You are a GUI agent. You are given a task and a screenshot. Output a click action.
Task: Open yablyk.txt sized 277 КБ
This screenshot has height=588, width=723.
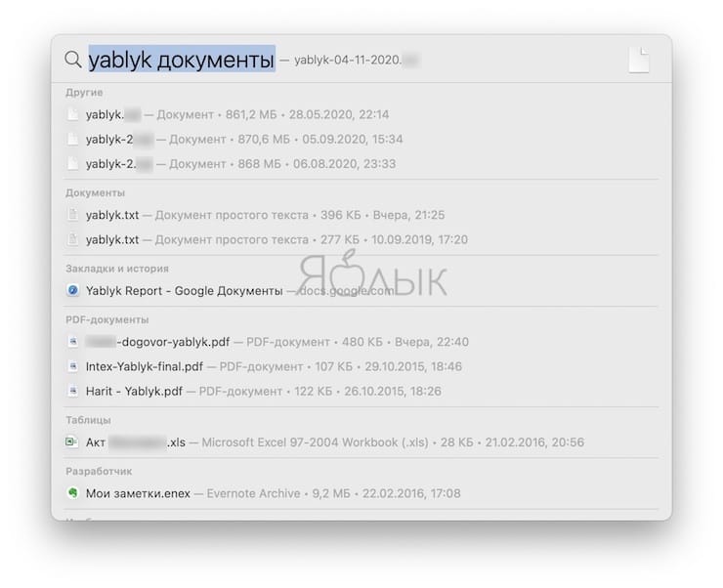(361, 239)
